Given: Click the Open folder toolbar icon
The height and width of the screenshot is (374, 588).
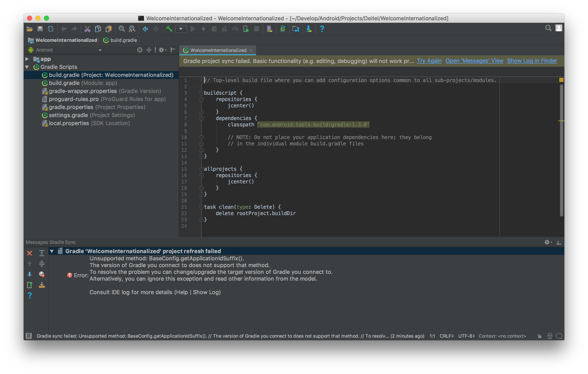Looking at the screenshot, I should (30, 29).
